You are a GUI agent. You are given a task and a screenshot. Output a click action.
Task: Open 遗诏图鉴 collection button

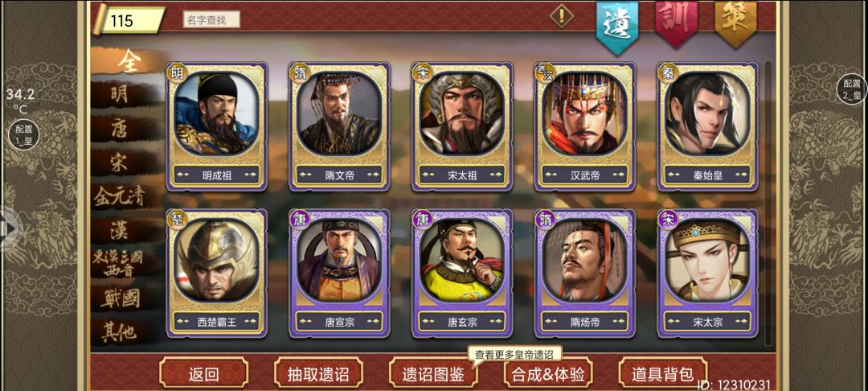coord(433,374)
